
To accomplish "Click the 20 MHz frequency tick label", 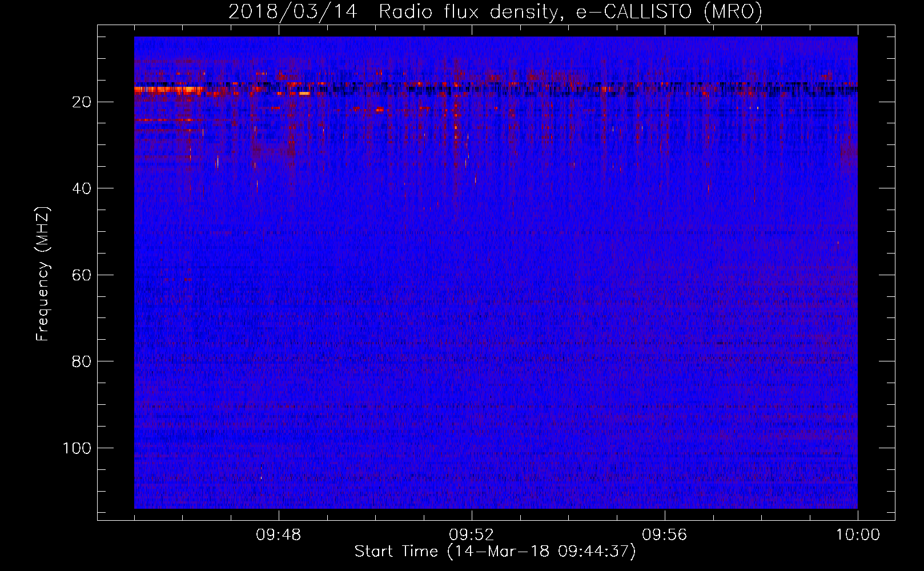I will (82, 102).
